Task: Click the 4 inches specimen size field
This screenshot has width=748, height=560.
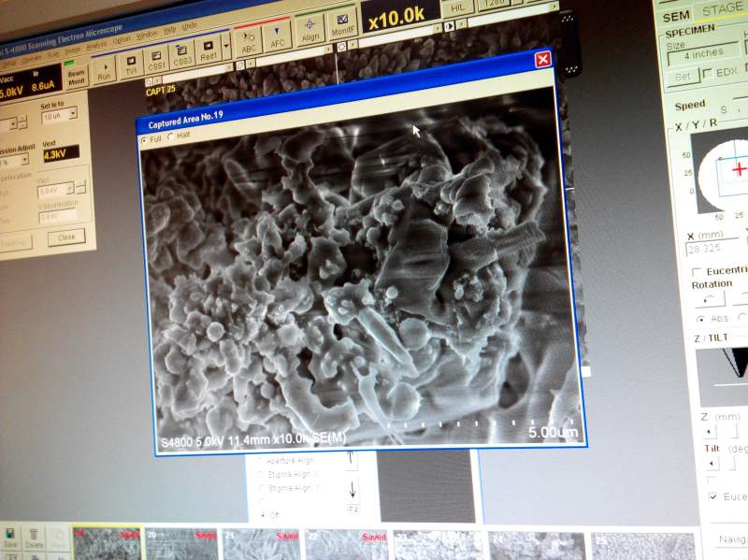Action: tap(702, 54)
